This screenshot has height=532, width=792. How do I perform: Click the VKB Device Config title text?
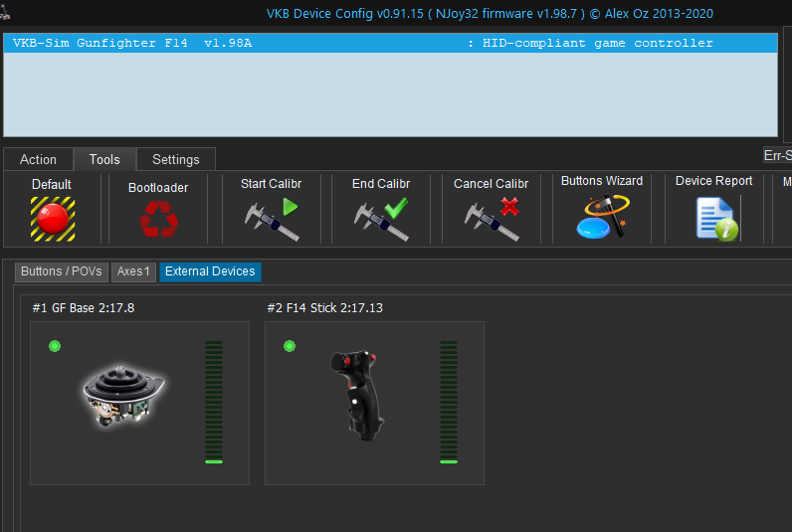pos(490,14)
